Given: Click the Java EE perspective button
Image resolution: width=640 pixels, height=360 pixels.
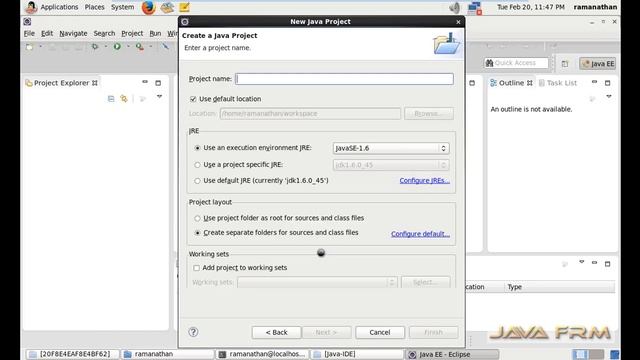Looking at the screenshot, I should pos(598,64).
